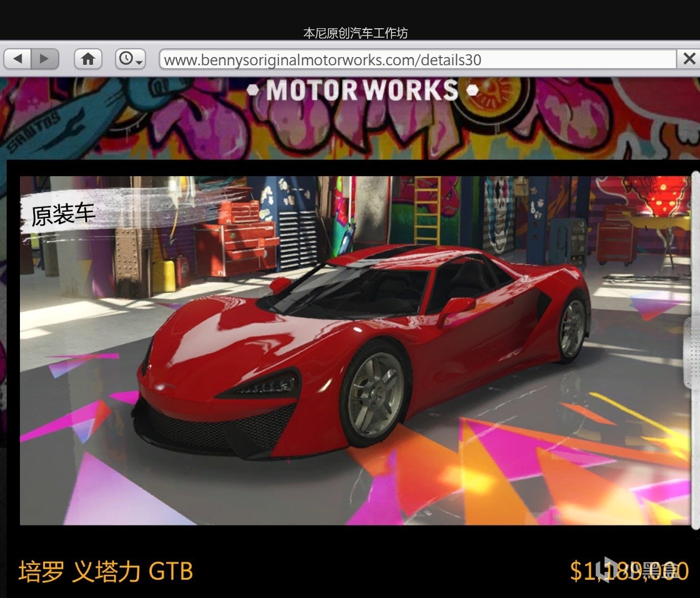Click the 原装车 label on the image

[63, 214]
